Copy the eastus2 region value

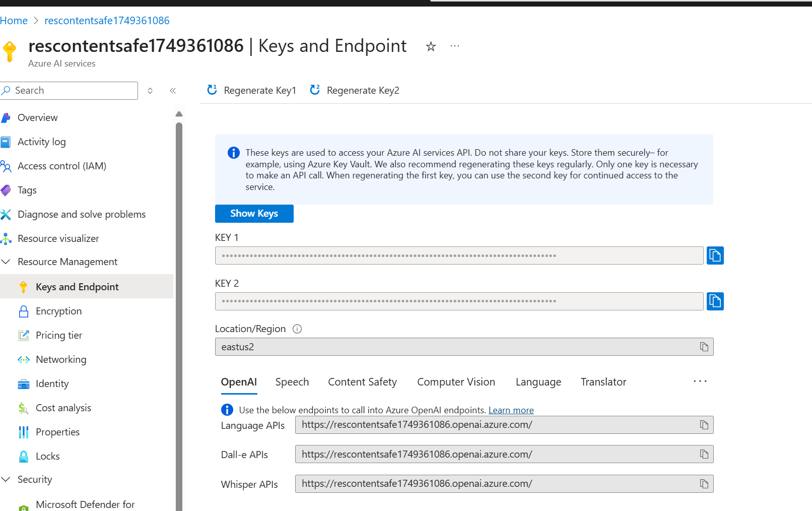coord(704,347)
